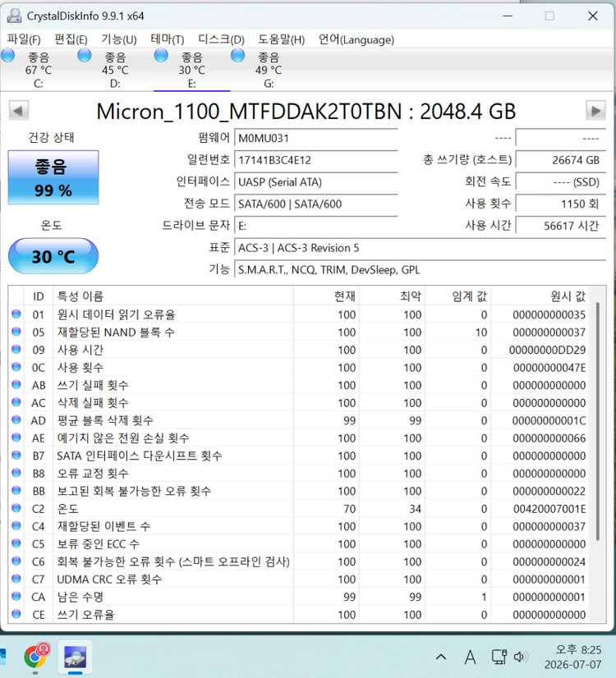The image size is (616, 678).
Task: Click the firmware field M0MU031
Action: [x=315, y=139]
